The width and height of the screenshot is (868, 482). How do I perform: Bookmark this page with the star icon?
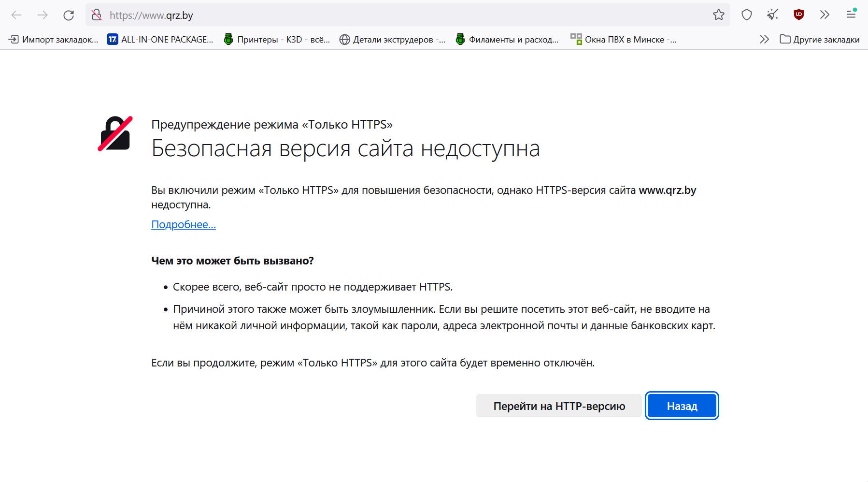718,15
